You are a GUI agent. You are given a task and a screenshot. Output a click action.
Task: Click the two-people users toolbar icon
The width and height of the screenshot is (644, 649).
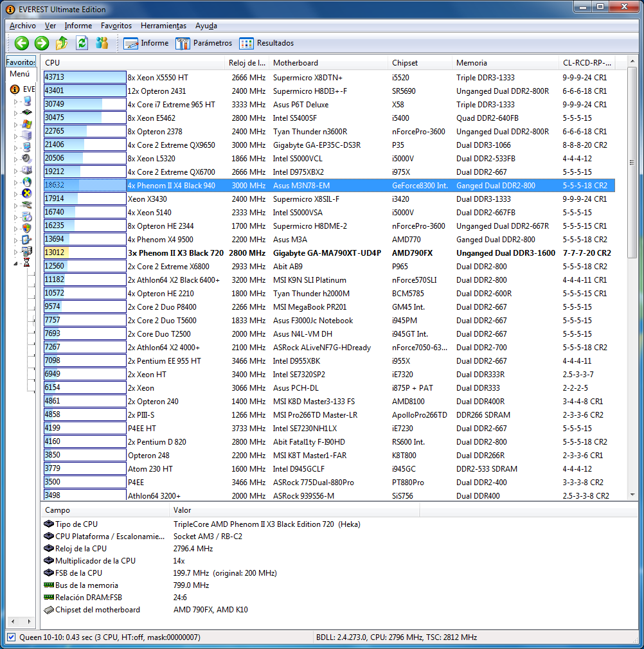coord(102,43)
